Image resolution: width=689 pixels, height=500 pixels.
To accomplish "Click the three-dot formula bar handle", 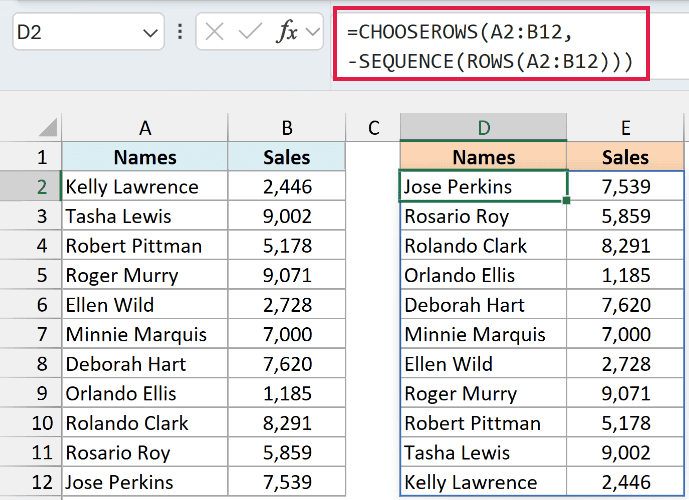I will click(180, 32).
